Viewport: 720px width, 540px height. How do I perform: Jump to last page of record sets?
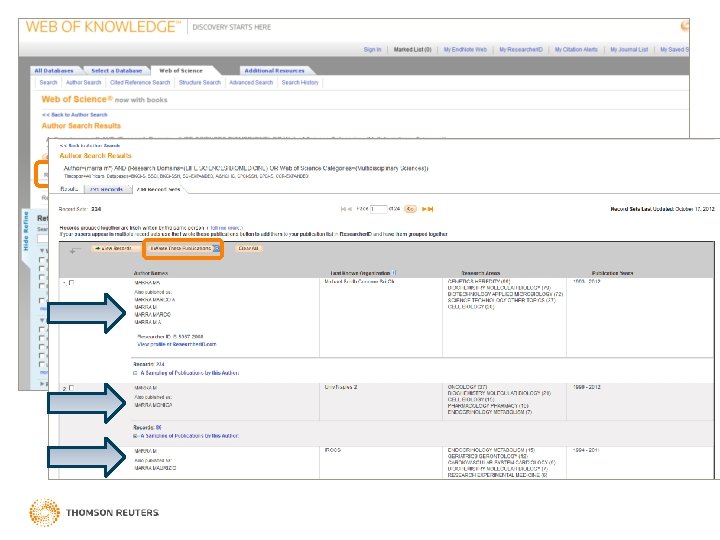click(x=431, y=209)
